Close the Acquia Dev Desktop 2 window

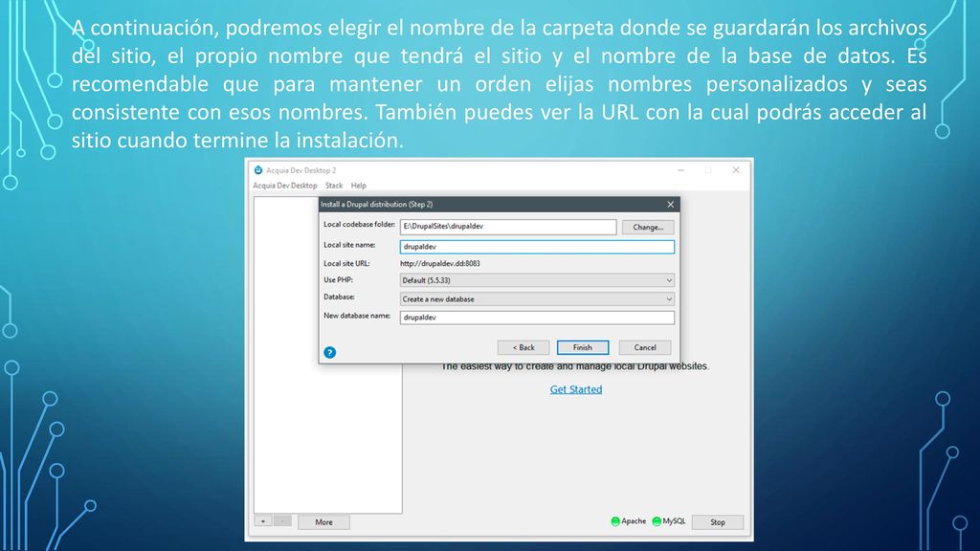(736, 170)
